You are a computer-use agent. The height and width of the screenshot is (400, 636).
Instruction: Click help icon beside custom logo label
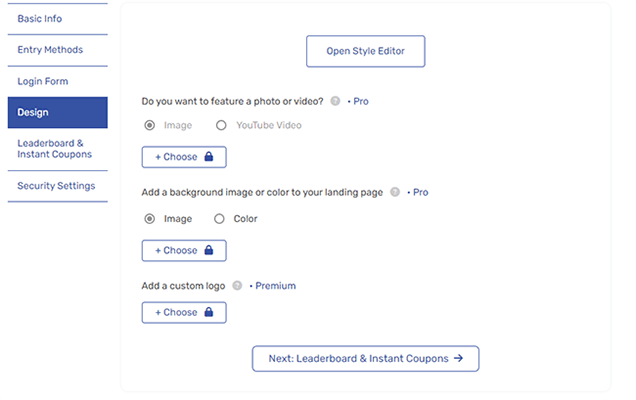237,286
